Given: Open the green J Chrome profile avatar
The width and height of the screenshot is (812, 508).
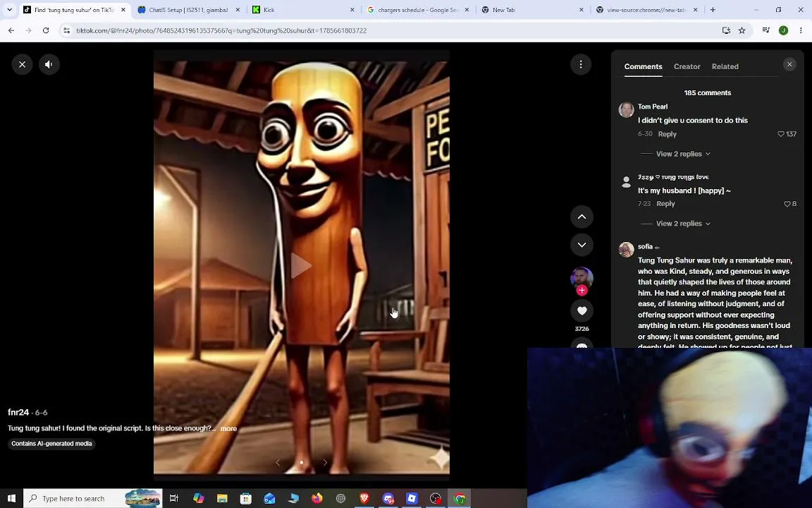Looking at the screenshot, I should (x=784, y=30).
